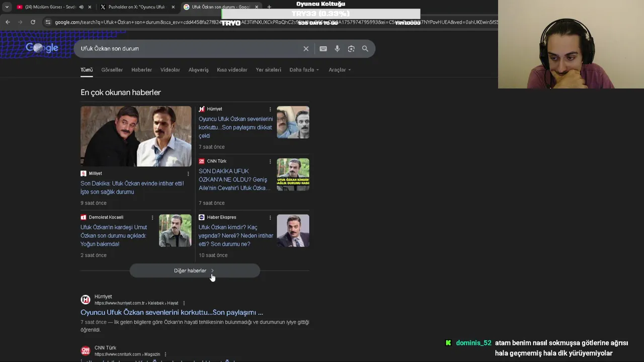This screenshot has height=362, width=644.
Task: Open Milliyet headline about Ufuk Özkan
Action: click(x=132, y=188)
